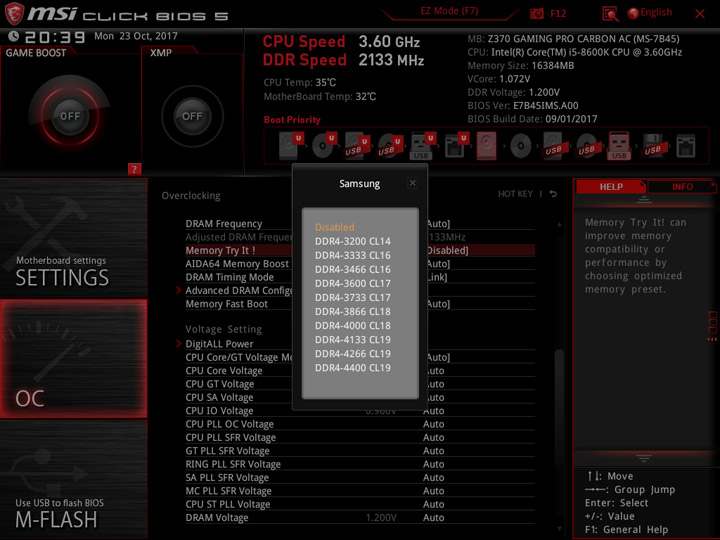Choose DDR4-3866 CL18 preset
This screenshot has width=720, height=540.
tap(353, 311)
